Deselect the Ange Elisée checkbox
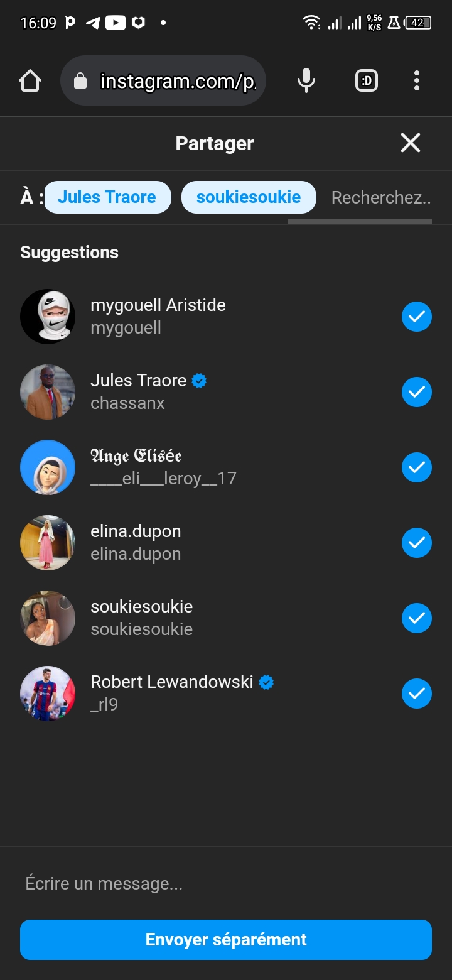The image size is (452, 980). click(x=417, y=467)
